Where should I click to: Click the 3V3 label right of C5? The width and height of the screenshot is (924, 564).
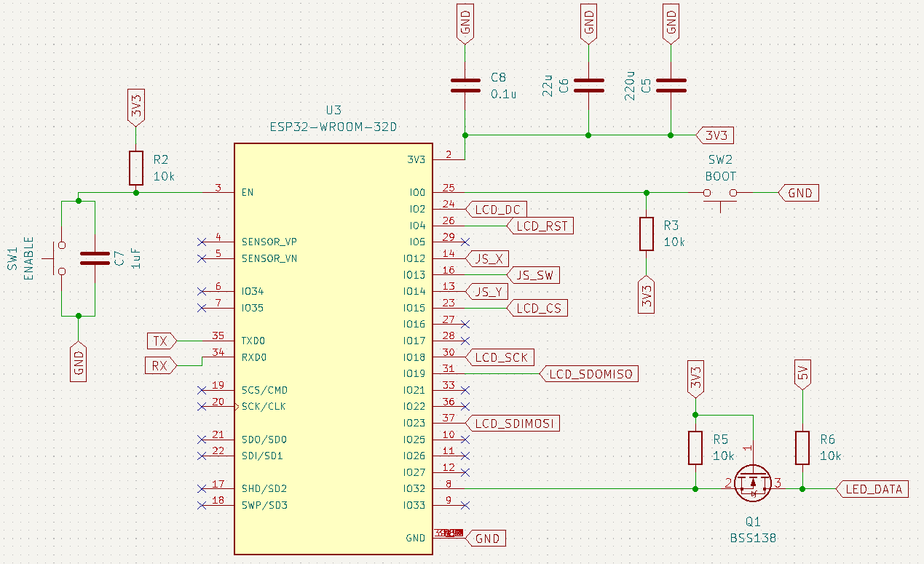(716, 135)
